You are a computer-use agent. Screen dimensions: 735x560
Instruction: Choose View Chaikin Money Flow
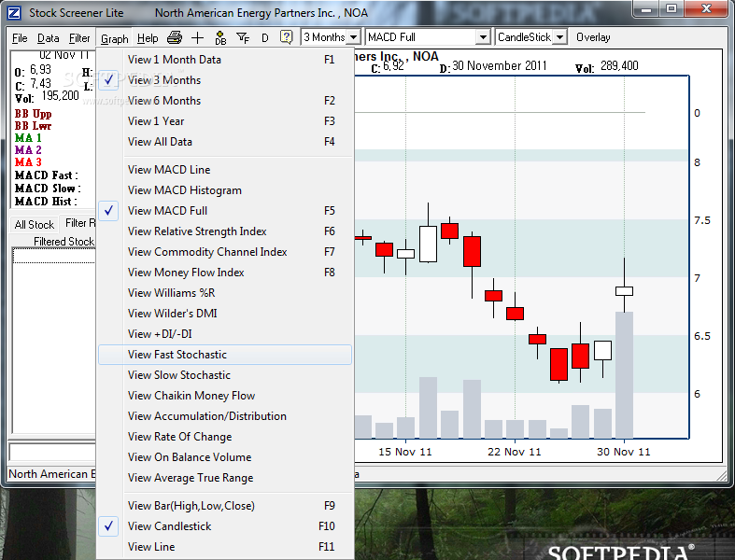(x=225, y=396)
